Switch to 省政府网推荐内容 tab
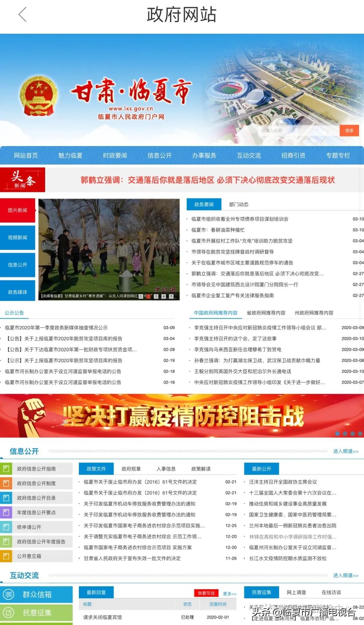364x625 pixels. (x=266, y=313)
